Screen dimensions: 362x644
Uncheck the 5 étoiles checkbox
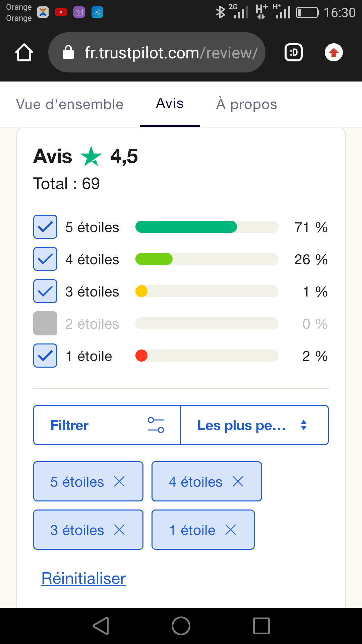pos(45,227)
